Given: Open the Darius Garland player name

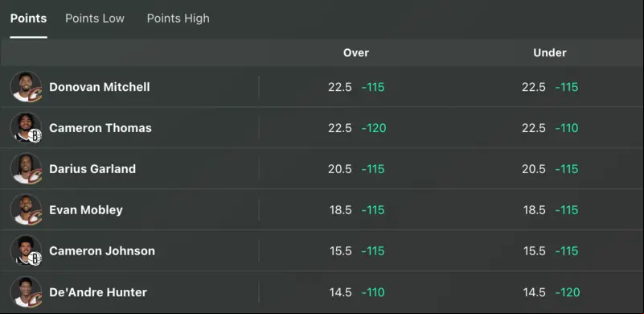Looking at the screenshot, I should pos(92,169).
